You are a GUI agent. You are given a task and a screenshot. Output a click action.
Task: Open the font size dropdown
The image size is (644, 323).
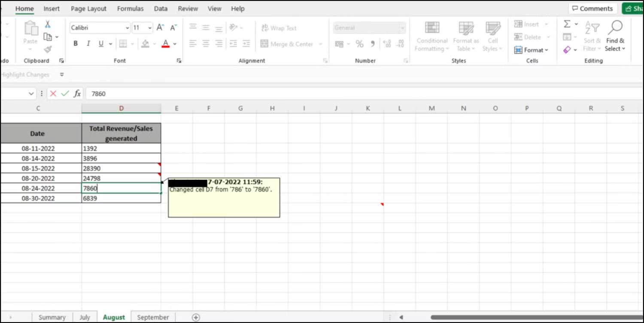149,27
